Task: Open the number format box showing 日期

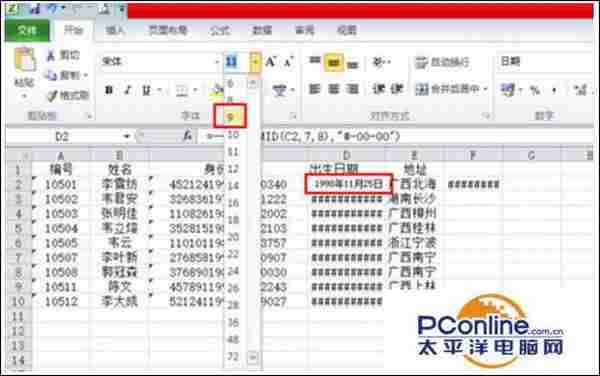Action: pyautogui.click(x=546, y=61)
